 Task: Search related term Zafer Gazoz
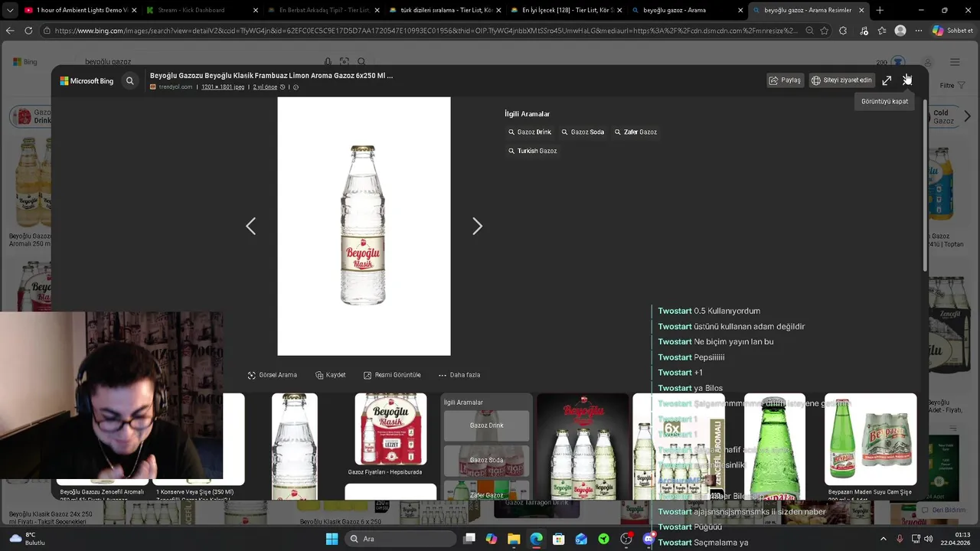tap(635, 132)
